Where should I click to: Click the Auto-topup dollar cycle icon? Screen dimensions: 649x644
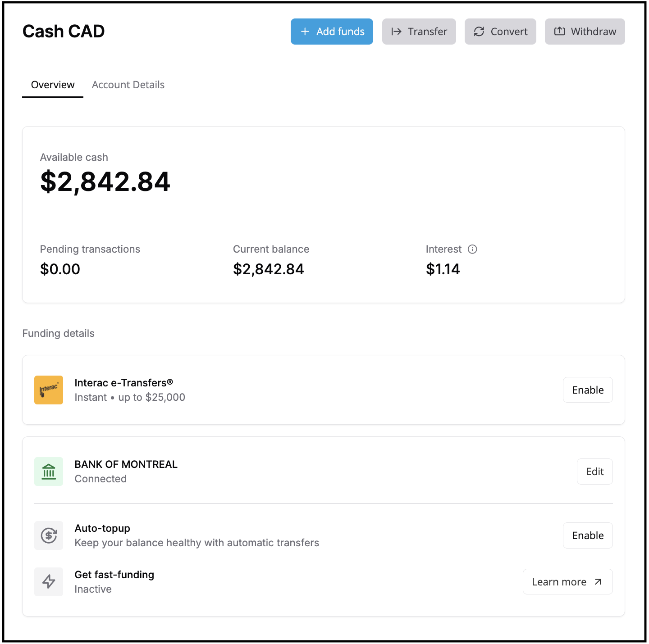point(49,535)
